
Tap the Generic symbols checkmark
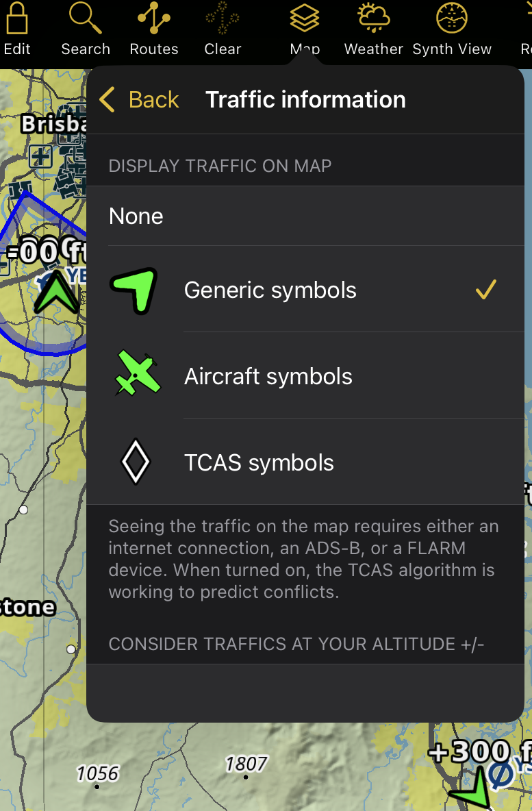point(485,290)
